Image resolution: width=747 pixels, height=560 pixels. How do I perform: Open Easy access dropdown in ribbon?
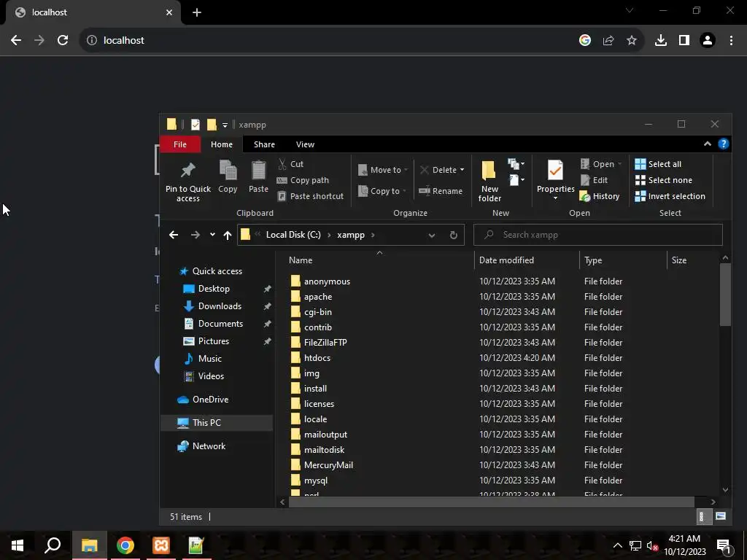click(x=516, y=180)
